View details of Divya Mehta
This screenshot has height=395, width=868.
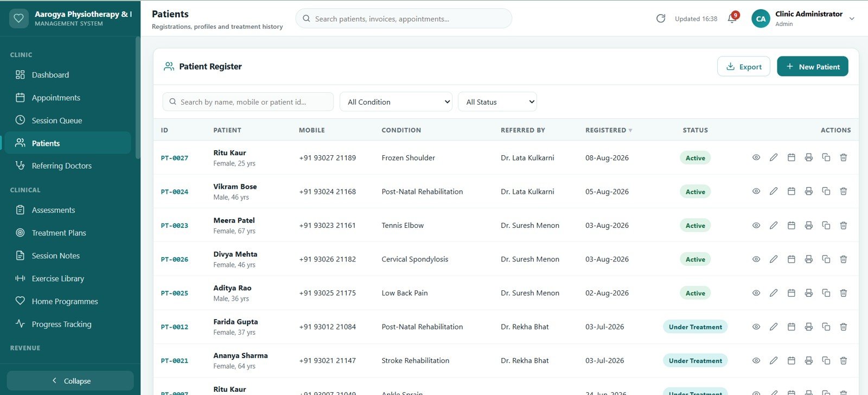(756, 259)
